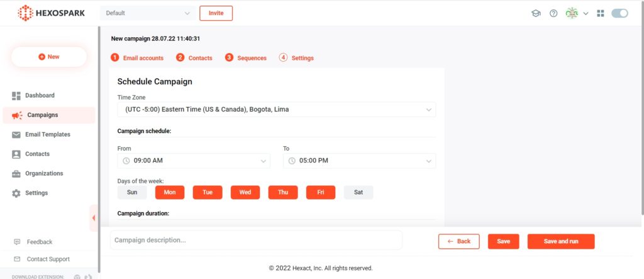
Task: Collapse the sidebar with the arrow handle
Action: [x=94, y=218]
